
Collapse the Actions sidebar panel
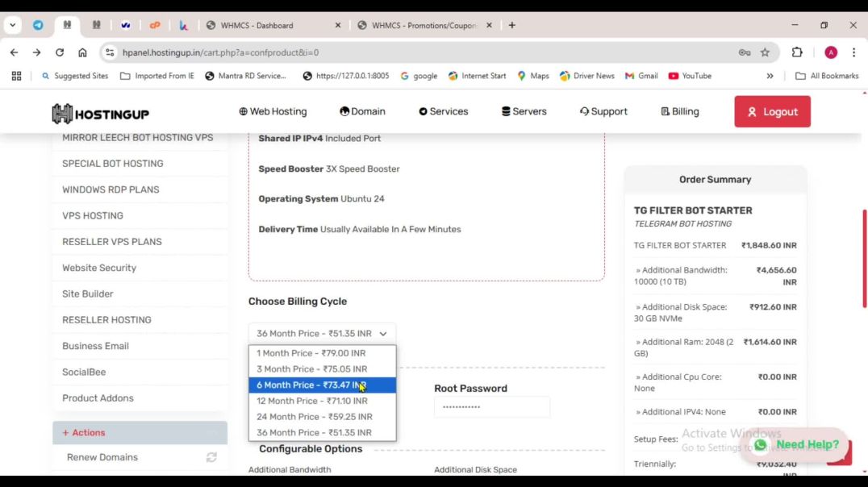tap(140, 433)
